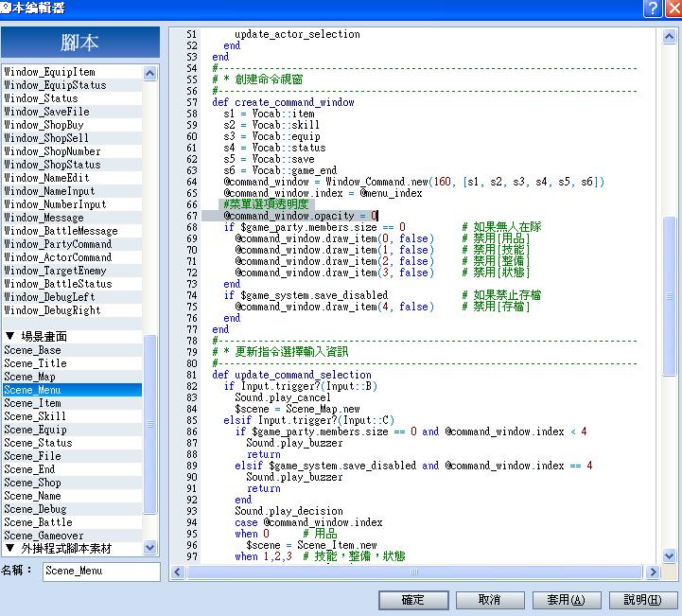The width and height of the screenshot is (682, 616).
Task: Collapse the 外掛程式腳本素材 section arrow
Action: [x=10, y=548]
